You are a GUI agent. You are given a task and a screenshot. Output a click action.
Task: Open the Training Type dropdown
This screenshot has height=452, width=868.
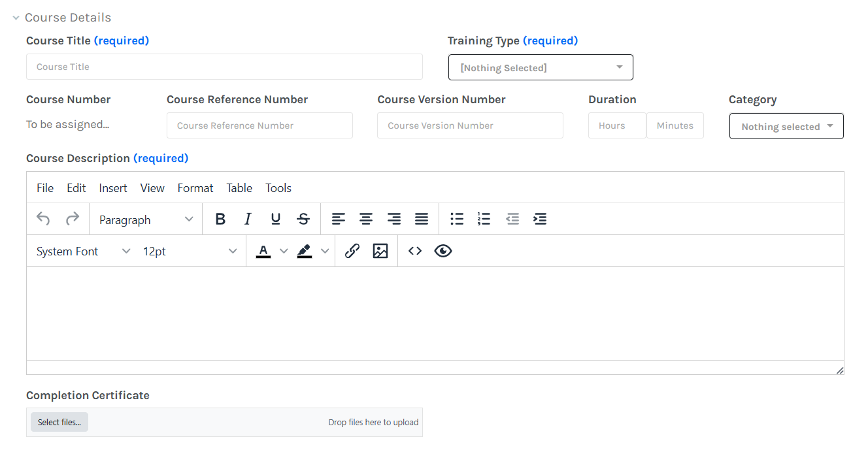[x=541, y=67]
